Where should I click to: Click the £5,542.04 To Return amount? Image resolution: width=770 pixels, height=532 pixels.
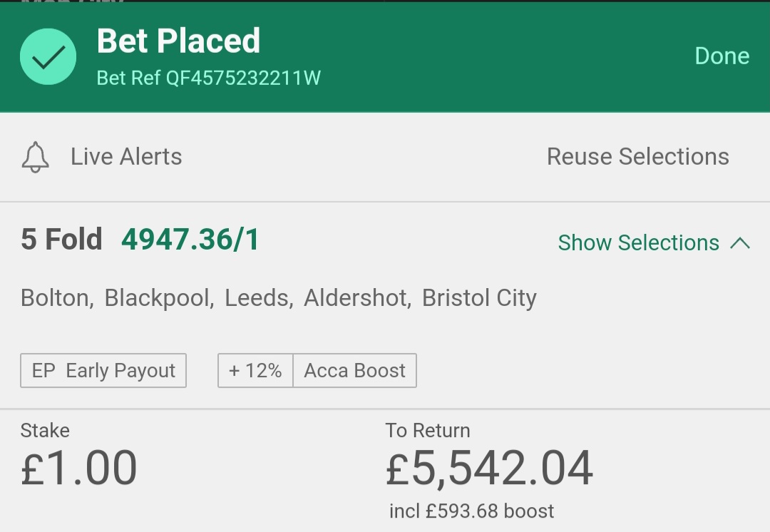pos(489,469)
